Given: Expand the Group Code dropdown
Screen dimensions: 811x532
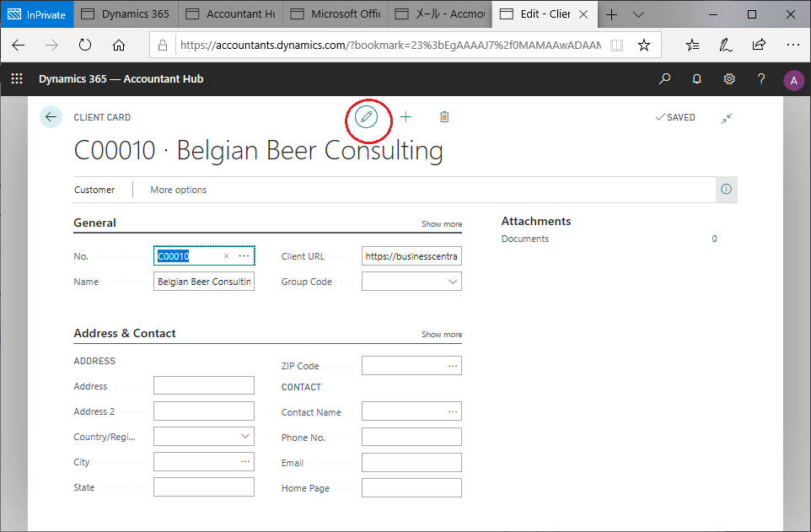Looking at the screenshot, I should (x=453, y=282).
